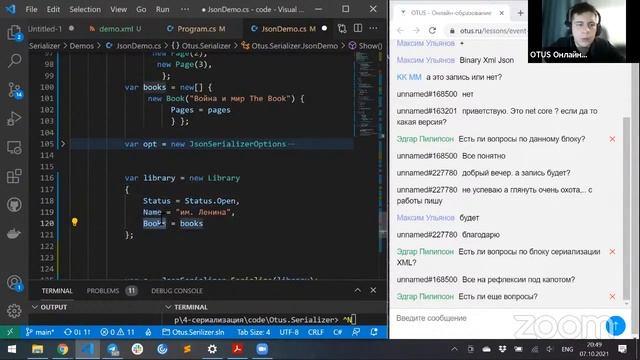This screenshot has width=640, height=360.
Task: Send the chat message with blue button
Action: tap(615, 326)
